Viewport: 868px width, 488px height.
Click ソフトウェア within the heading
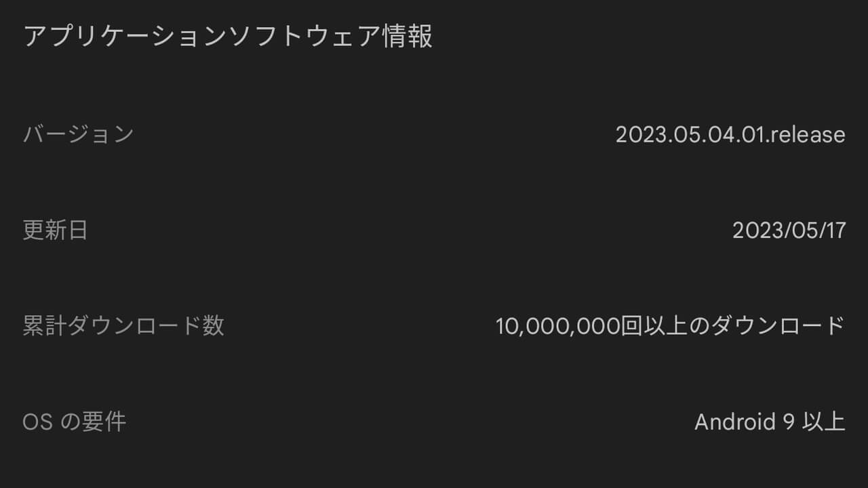[x=303, y=37]
